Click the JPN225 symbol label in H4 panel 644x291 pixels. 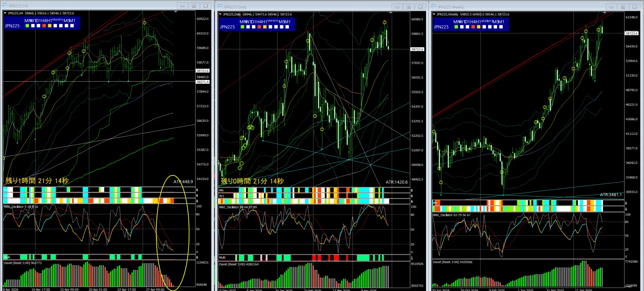[12, 26]
